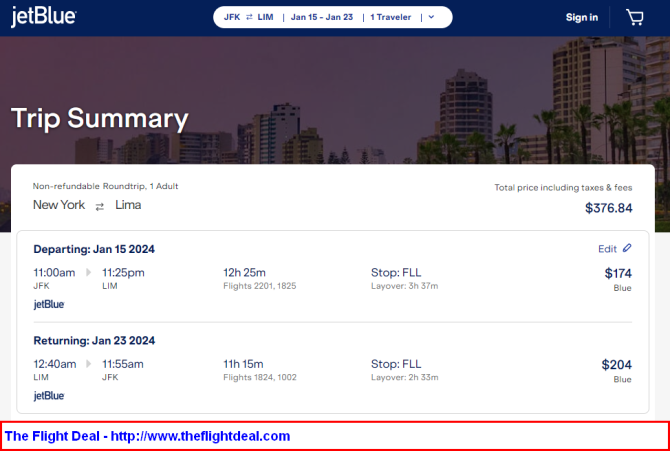670x451 pixels.
Task: Click total price $376.84
Action: [608, 208]
